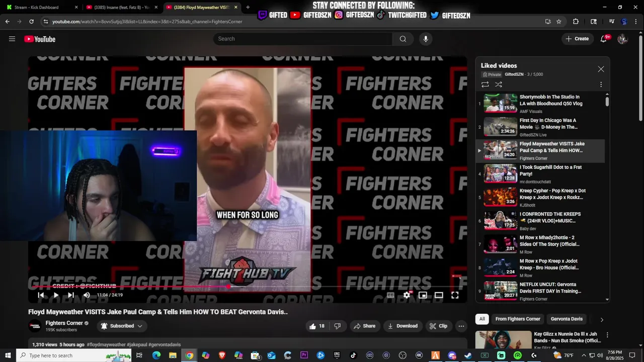Viewport: 644px width, 362px height.
Task: Click #gervontadavis hashtag in description
Action: 165,344
